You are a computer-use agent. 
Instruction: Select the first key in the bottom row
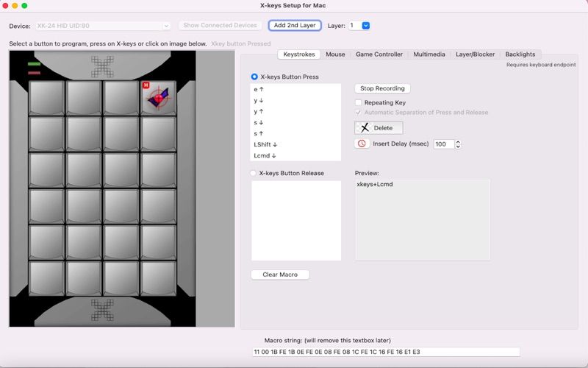point(46,278)
